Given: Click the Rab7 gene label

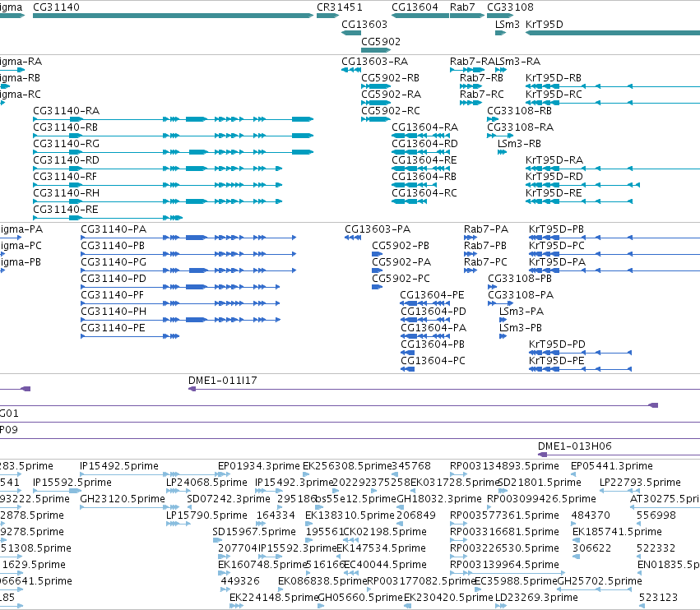Looking at the screenshot, I should 462,7.
